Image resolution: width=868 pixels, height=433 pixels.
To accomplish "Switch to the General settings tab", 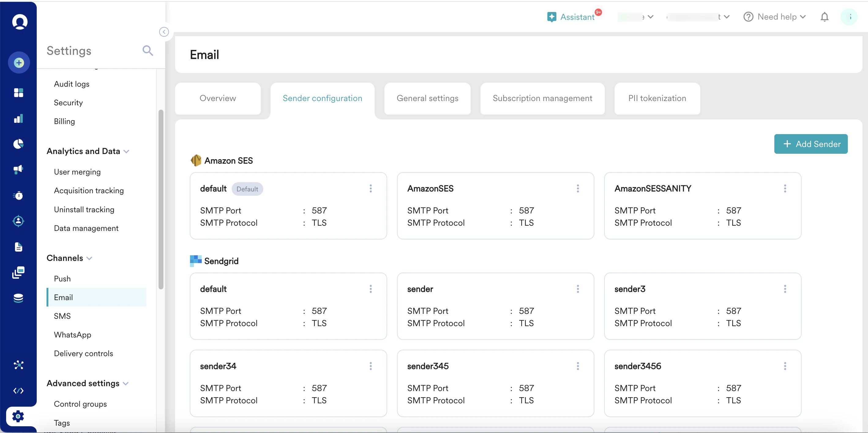I will click(x=427, y=98).
